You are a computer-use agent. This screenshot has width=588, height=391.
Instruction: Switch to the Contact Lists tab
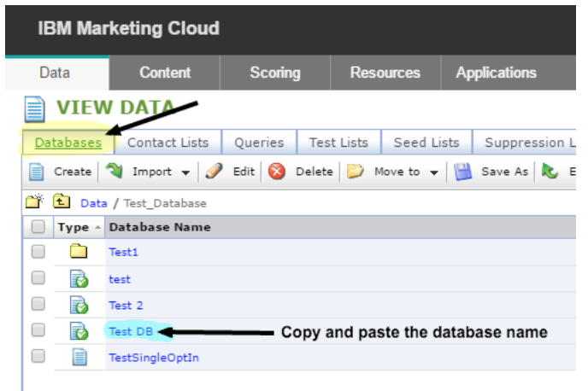point(168,143)
